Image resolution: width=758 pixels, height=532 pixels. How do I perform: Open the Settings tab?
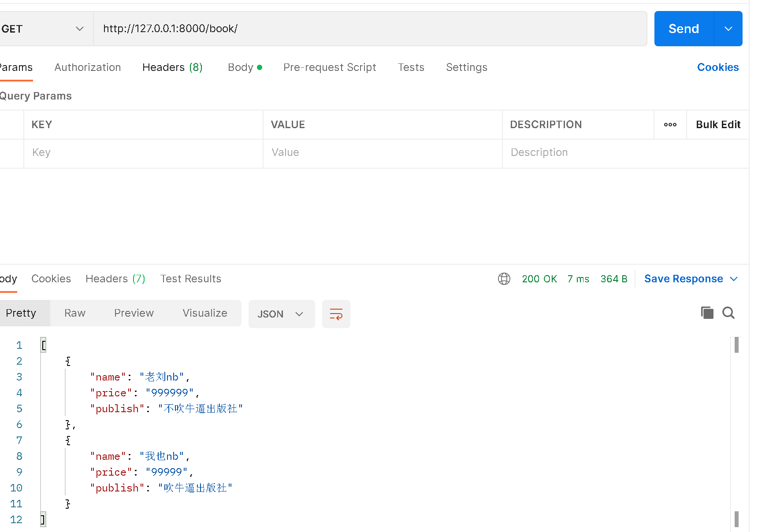pyautogui.click(x=467, y=67)
